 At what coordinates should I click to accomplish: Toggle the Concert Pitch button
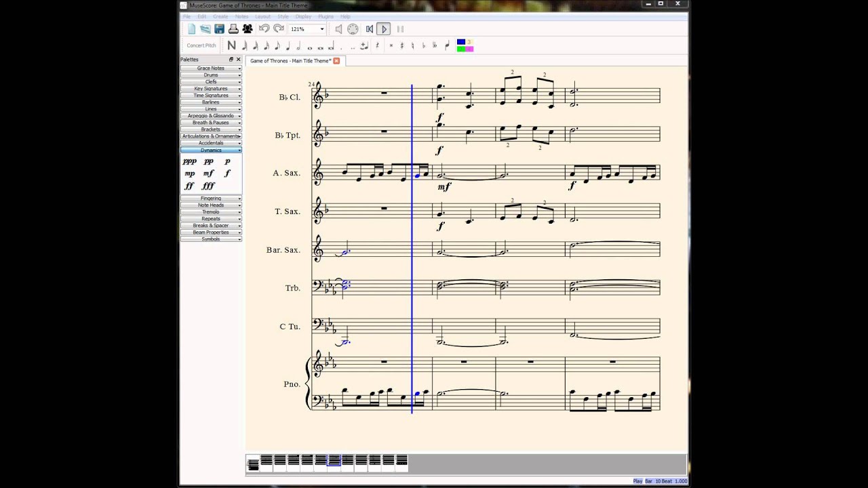(x=201, y=45)
